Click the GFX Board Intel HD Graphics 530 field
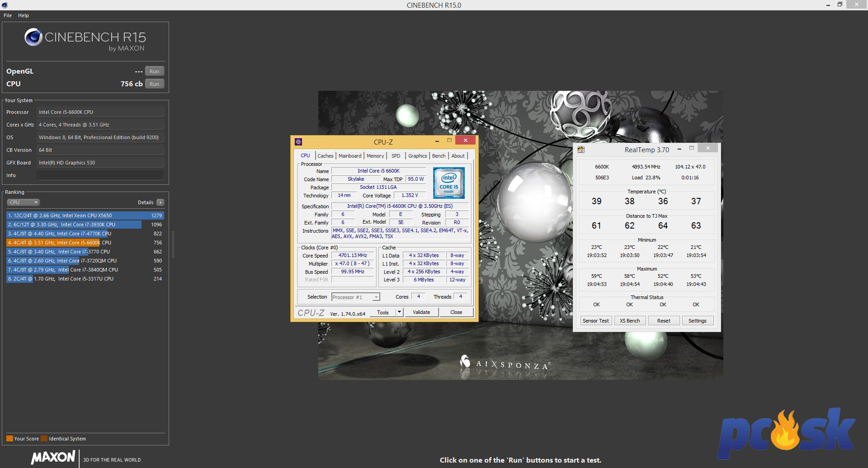The image size is (868, 468). 100,163
